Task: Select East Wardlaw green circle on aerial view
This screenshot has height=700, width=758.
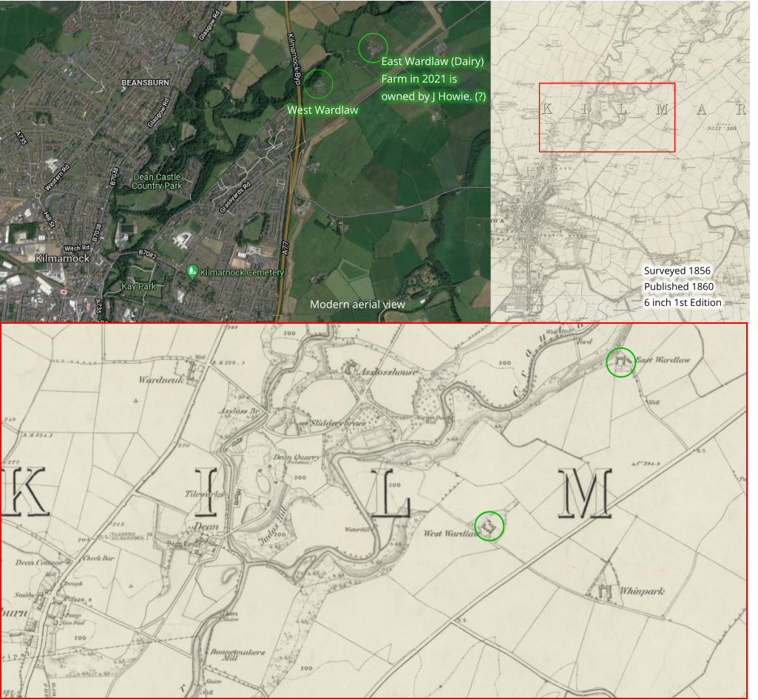Action: tap(373, 48)
